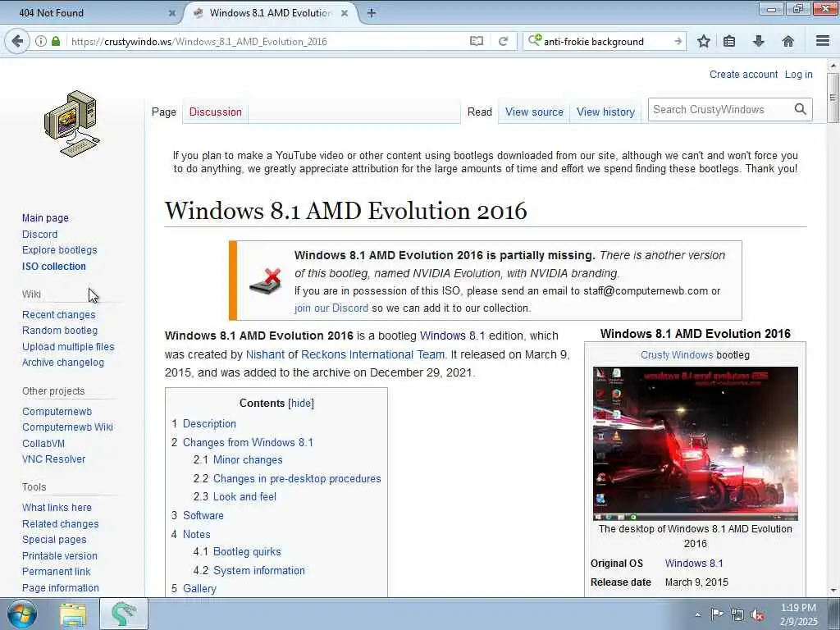The width and height of the screenshot is (840, 630).
Task: Show bookmarks list icon
Action: (x=729, y=41)
